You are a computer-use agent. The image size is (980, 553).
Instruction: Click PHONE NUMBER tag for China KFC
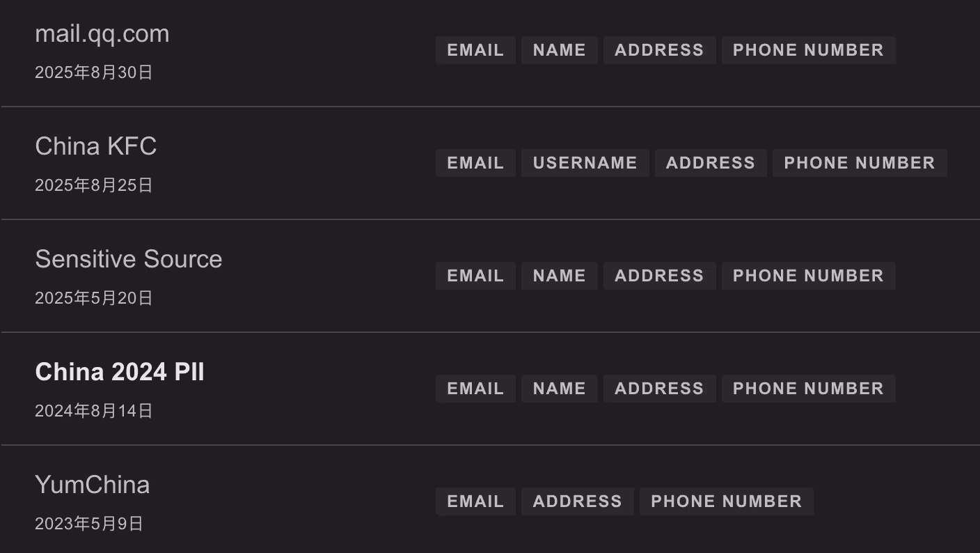click(x=859, y=163)
